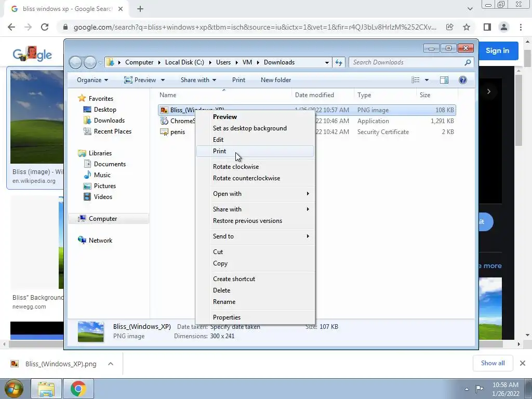This screenshot has width=532, height=399.
Task: Choose Restore previous versions
Action: [255, 221]
